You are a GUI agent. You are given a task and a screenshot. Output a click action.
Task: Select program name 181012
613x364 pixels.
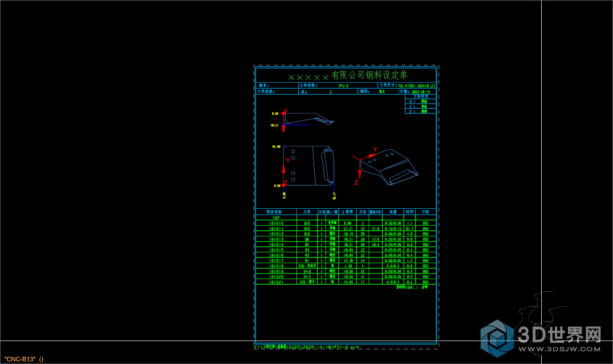(276, 234)
